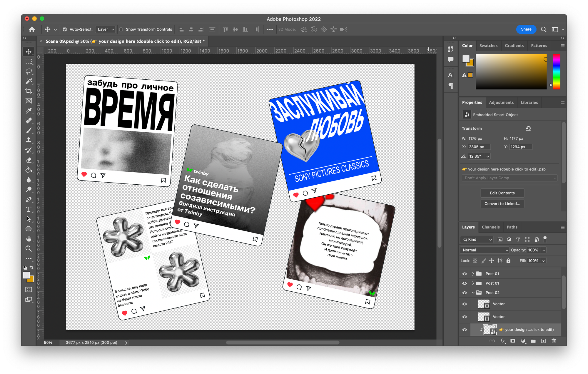Viewport: 588px width, 374px height.
Task: Click the Edit Contents button
Action: click(x=502, y=193)
